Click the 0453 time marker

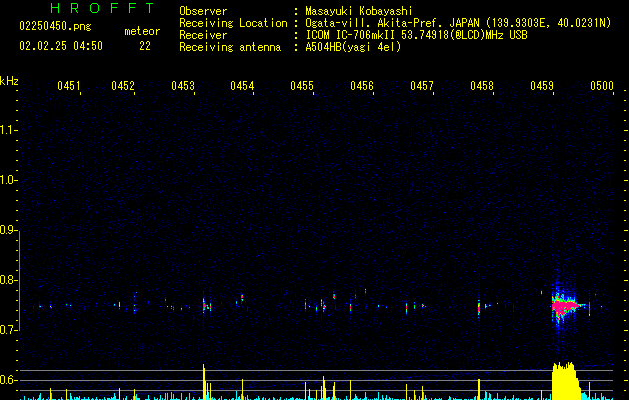point(183,86)
